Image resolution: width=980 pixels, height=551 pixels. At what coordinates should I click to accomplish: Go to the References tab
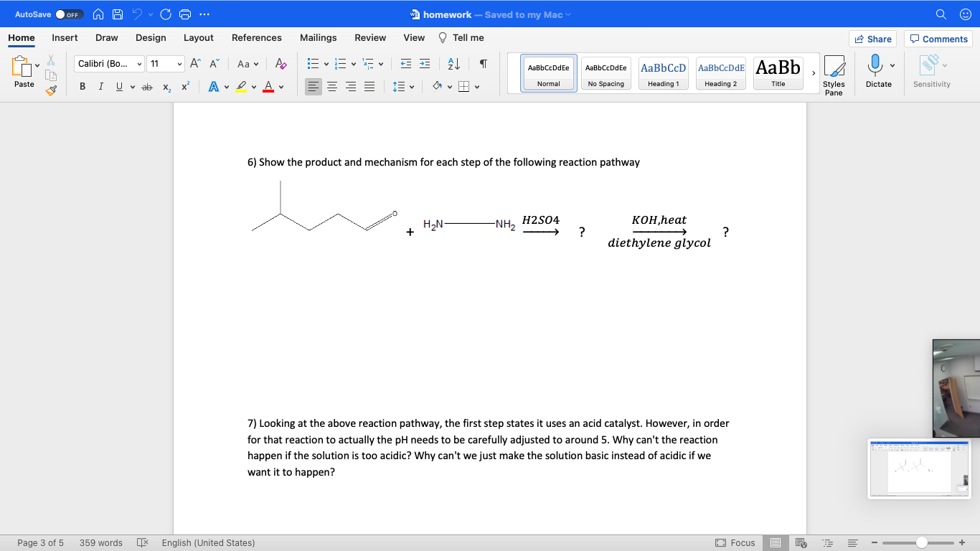click(x=257, y=37)
